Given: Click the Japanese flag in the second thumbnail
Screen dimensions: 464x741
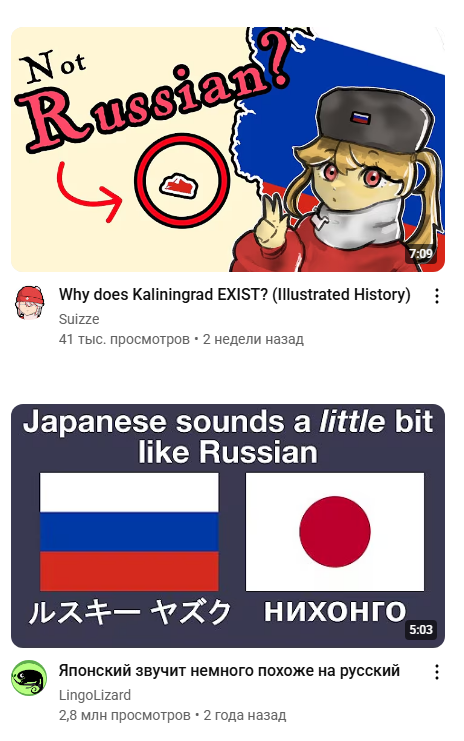Looking at the screenshot, I should [335, 532].
